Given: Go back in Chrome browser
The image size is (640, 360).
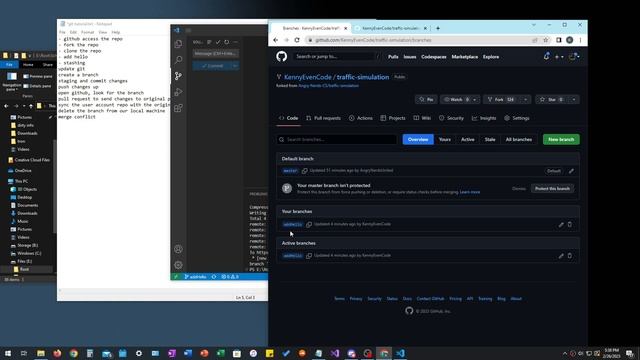Looking at the screenshot, I should (276, 40).
